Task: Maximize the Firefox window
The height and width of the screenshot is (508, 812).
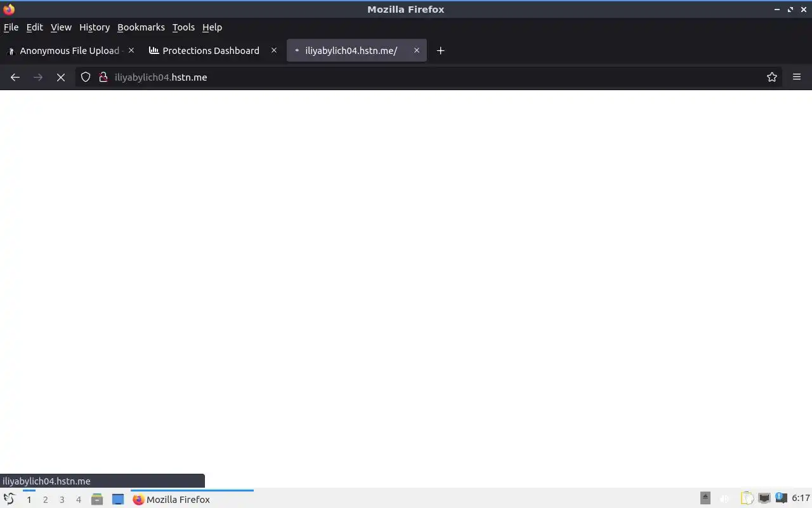Action: coord(790,10)
